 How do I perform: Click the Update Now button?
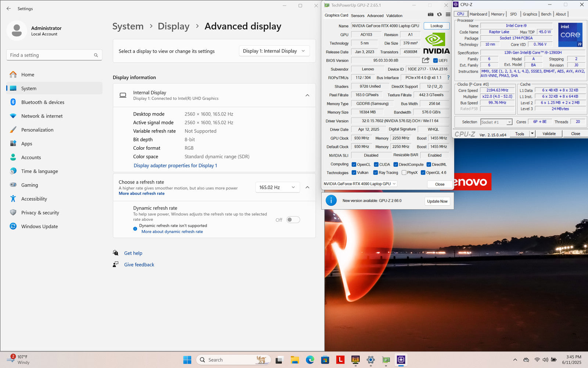coord(437,201)
